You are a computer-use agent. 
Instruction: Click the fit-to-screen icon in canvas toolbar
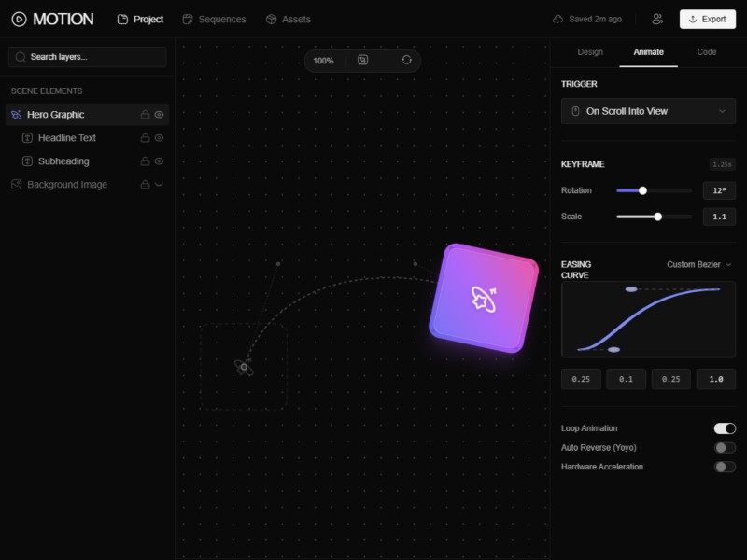click(363, 60)
